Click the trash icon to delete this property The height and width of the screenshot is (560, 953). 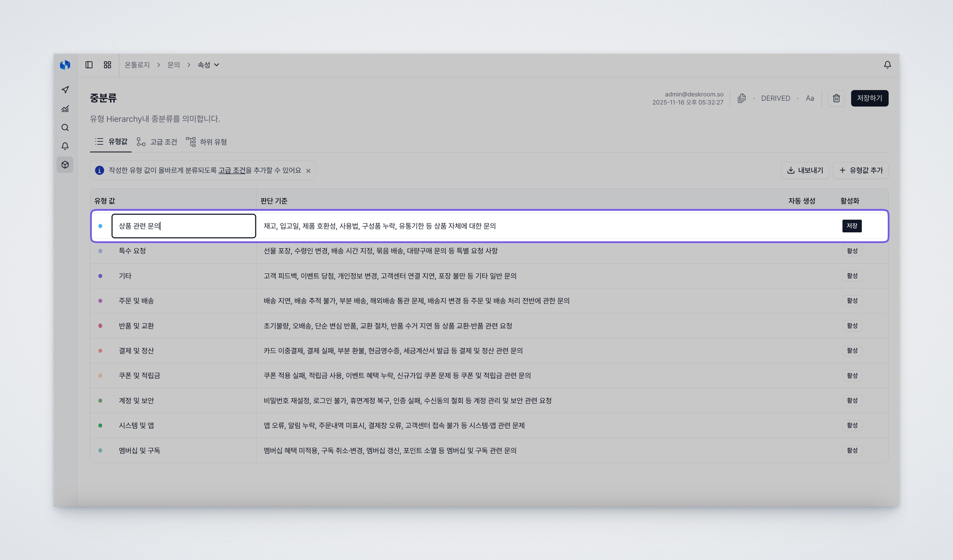click(x=836, y=98)
